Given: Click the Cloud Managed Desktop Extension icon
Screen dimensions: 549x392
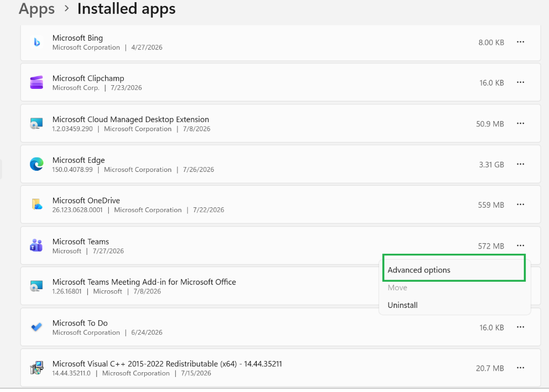Looking at the screenshot, I should click(36, 124).
